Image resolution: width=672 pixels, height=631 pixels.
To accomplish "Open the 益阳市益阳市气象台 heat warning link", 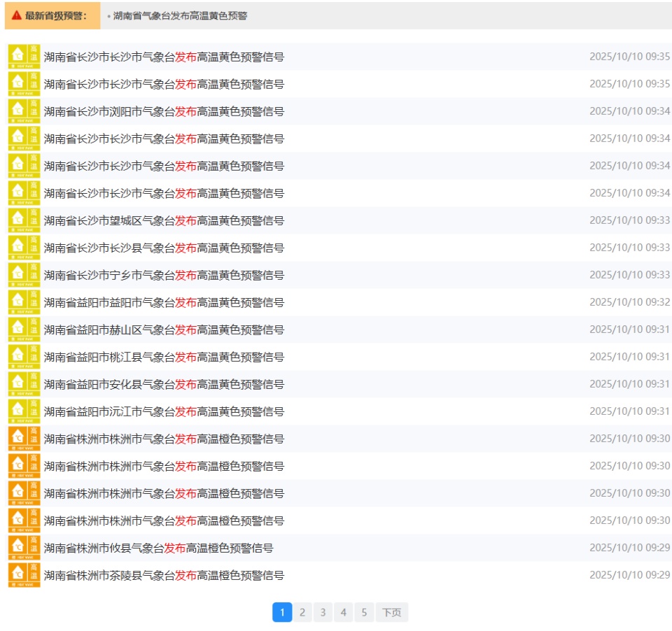I will pos(164,302).
